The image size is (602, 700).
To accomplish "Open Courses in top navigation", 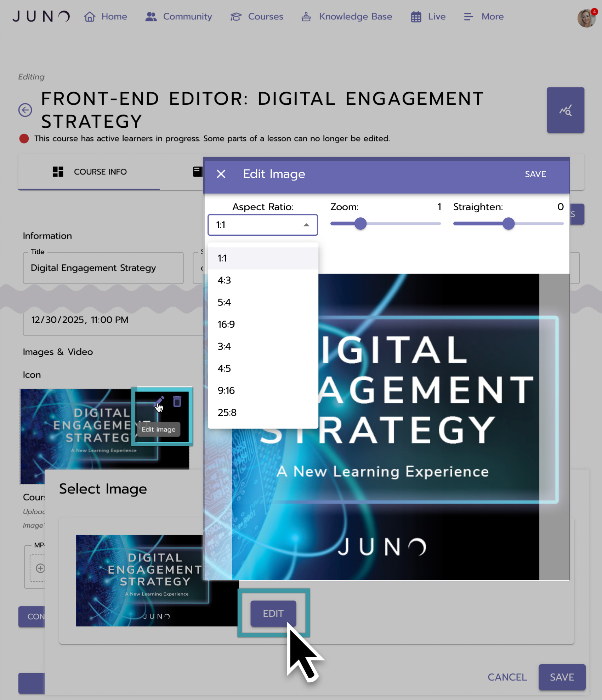I will pos(257,17).
